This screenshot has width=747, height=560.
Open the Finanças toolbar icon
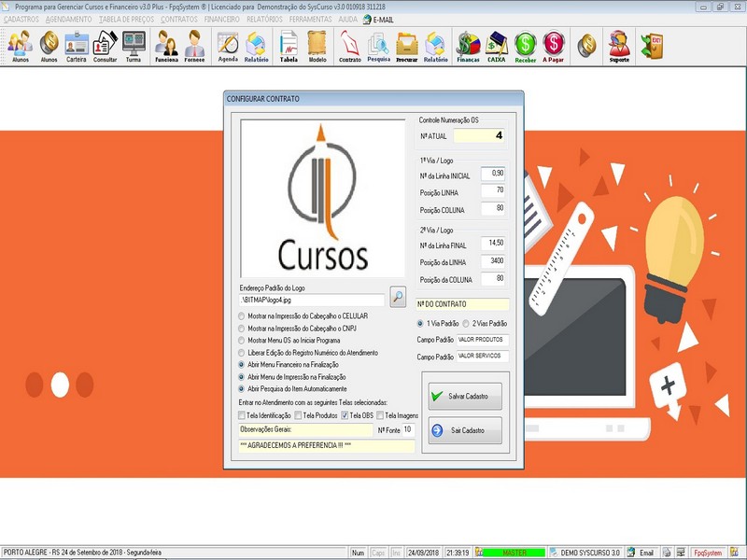[x=468, y=46]
